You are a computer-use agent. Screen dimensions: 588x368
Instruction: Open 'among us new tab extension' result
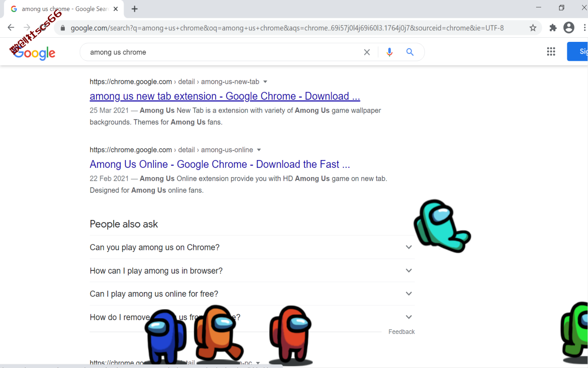[x=225, y=96]
